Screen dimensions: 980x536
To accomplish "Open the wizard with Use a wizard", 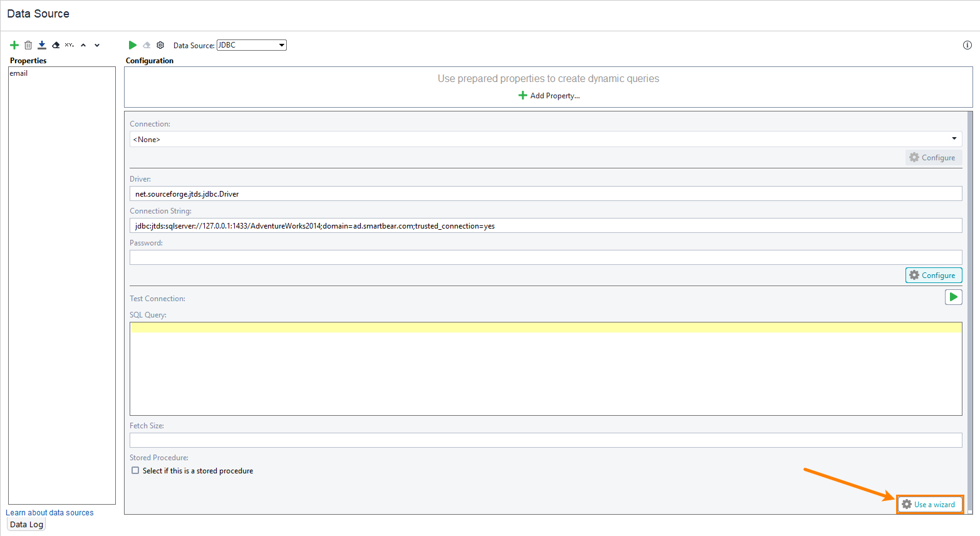I will point(930,504).
